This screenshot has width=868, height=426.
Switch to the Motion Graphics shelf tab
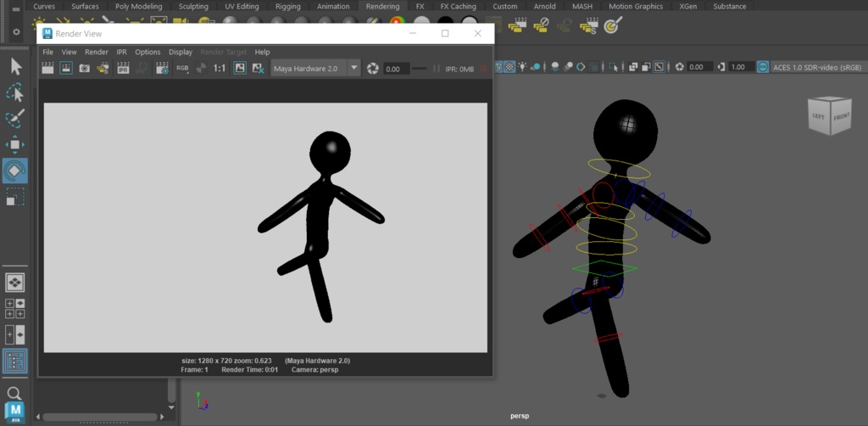point(636,6)
